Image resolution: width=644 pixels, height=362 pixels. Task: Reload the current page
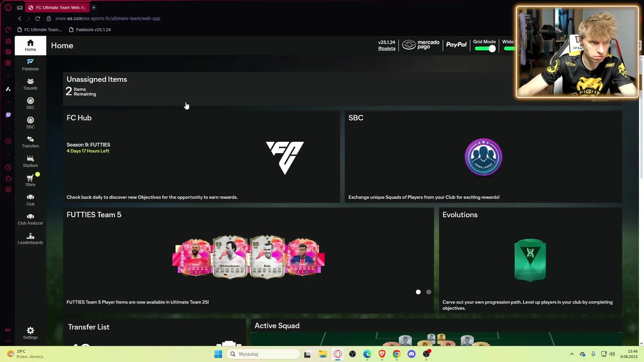tap(38, 19)
